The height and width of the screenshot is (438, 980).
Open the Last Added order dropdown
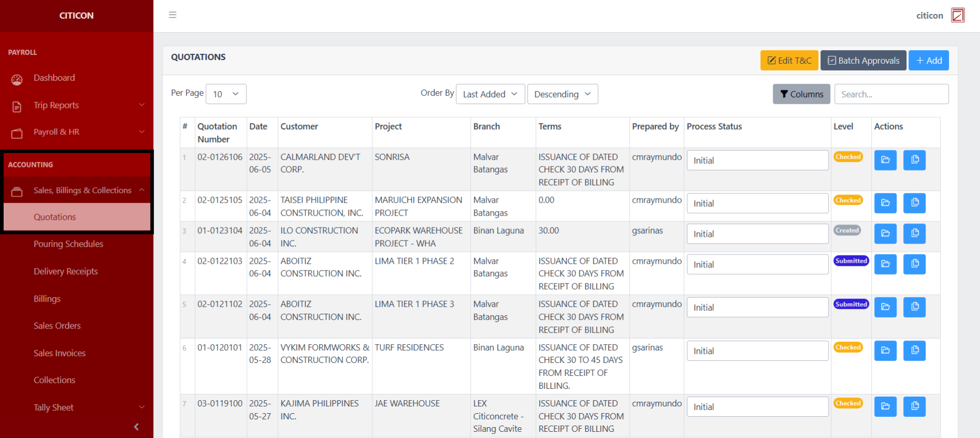pyautogui.click(x=490, y=94)
